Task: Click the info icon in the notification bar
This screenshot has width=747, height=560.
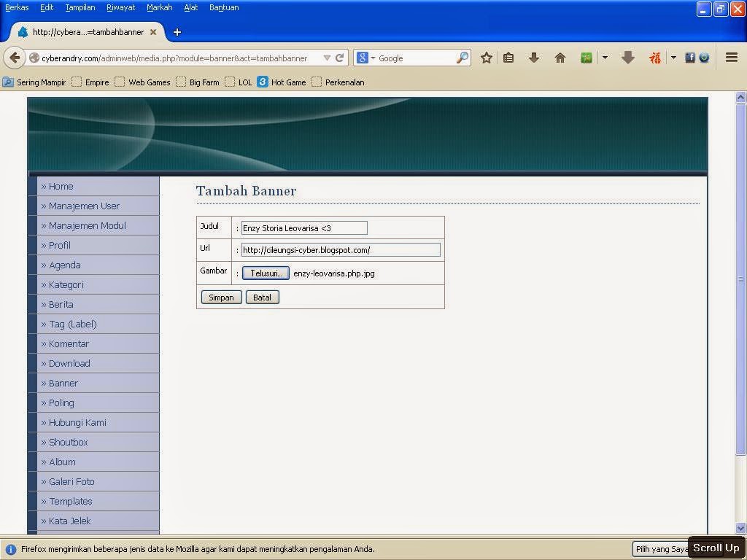Action: click(10, 550)
